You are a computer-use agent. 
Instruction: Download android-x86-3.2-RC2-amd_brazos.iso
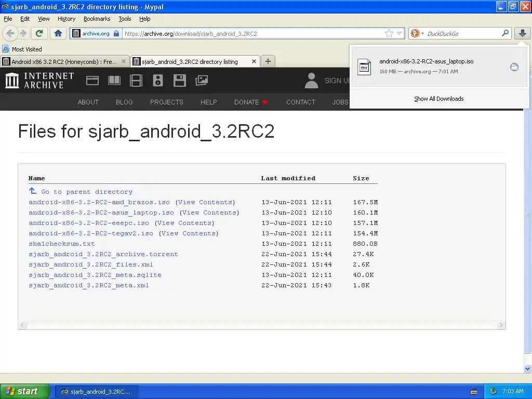point(99,202)
